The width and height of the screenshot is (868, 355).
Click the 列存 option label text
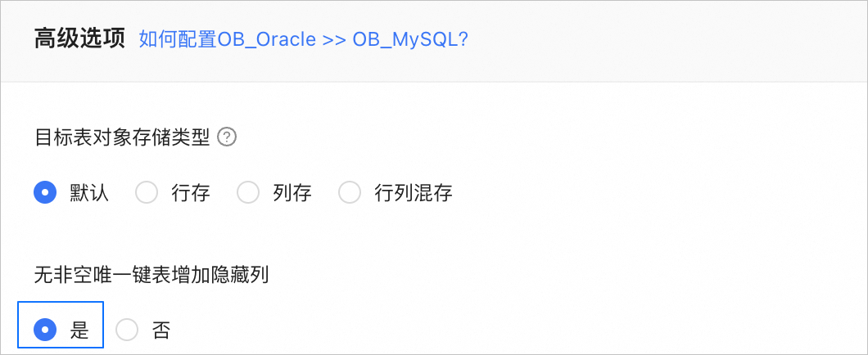tap(292, 193)
